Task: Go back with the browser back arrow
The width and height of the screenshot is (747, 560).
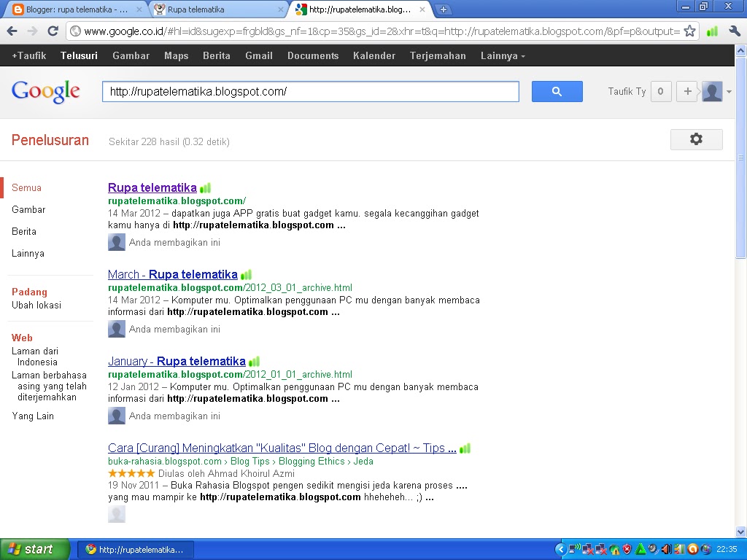Action: 12,31
